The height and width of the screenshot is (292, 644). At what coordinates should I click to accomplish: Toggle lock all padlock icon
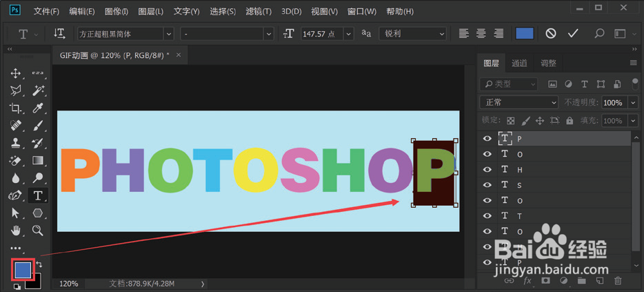[x=570, y=121]
